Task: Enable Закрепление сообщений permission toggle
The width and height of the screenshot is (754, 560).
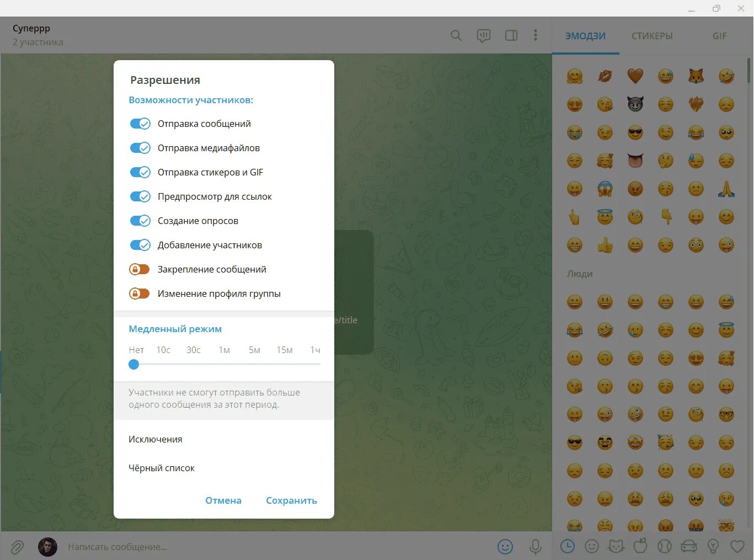Action: pos(140,269)
